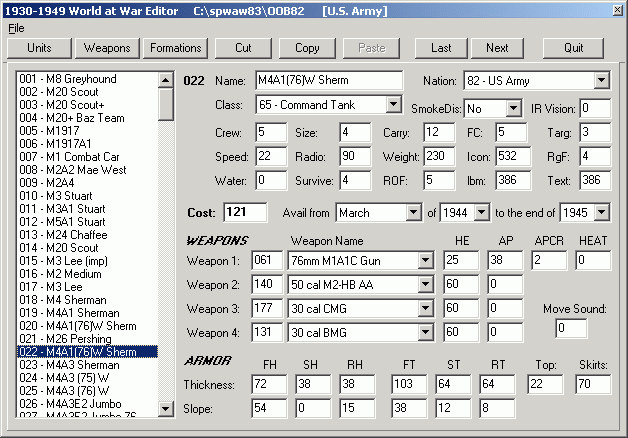Open Weapon 2 name dropdown

[425, 285]
